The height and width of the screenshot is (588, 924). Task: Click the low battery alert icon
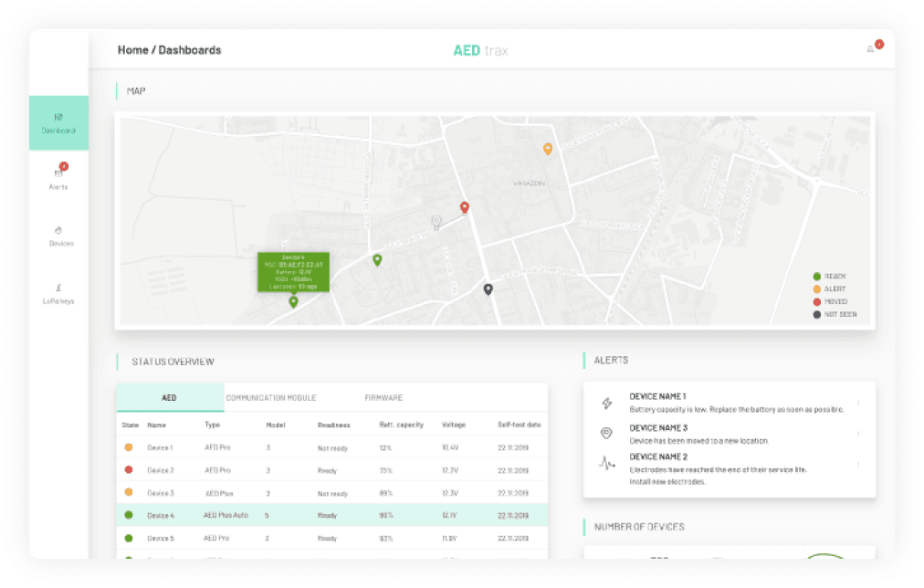606,403
